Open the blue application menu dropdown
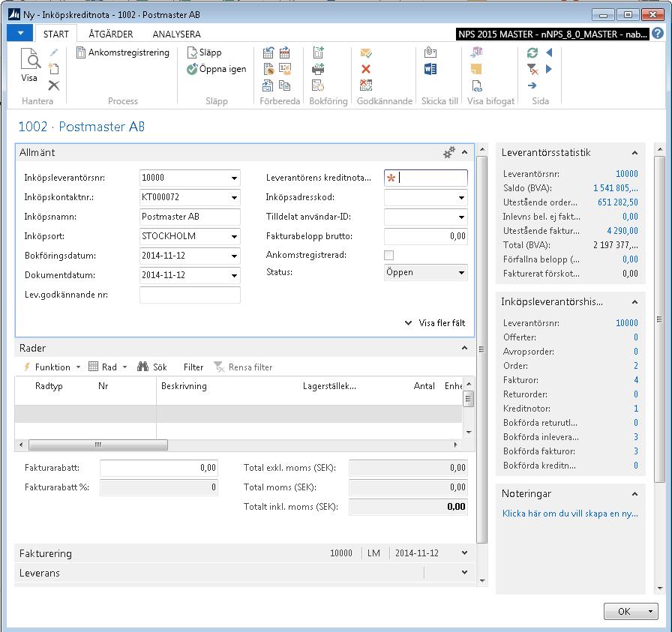672x632 pixels. point(19,33)
